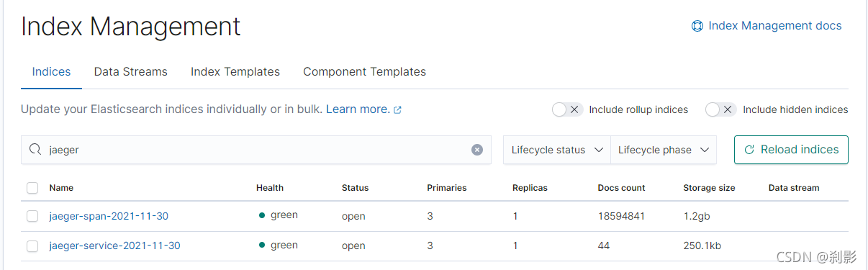Viewport: 868px width, 270px height.
Task: Clear the jaeger search text icon
Action: [477, 150]
